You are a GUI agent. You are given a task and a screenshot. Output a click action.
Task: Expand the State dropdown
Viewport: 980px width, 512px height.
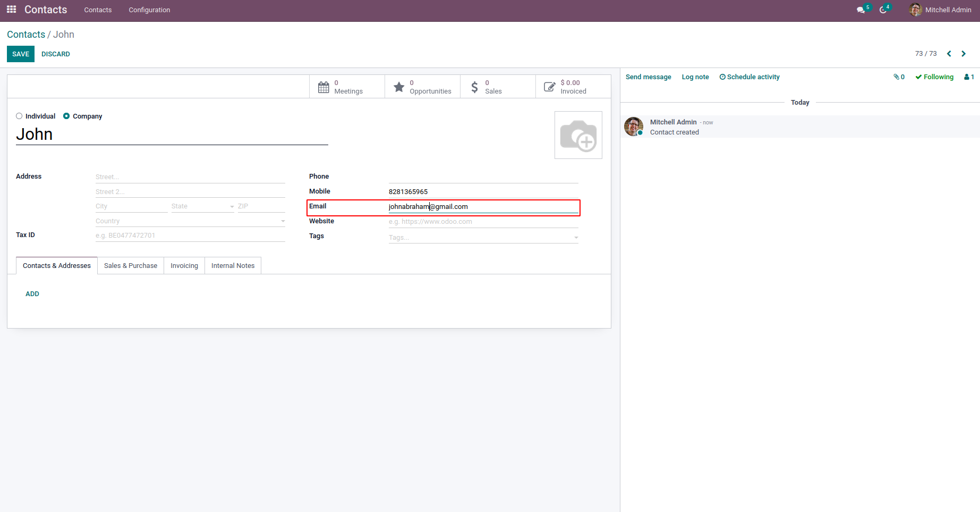pyautogui.click(x=232, y=206)
